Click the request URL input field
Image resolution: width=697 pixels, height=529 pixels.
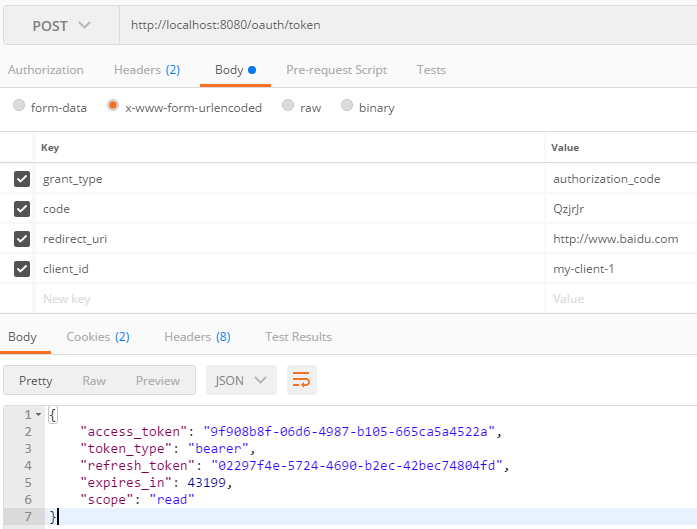pyautogui.click(x=400, y=25)
